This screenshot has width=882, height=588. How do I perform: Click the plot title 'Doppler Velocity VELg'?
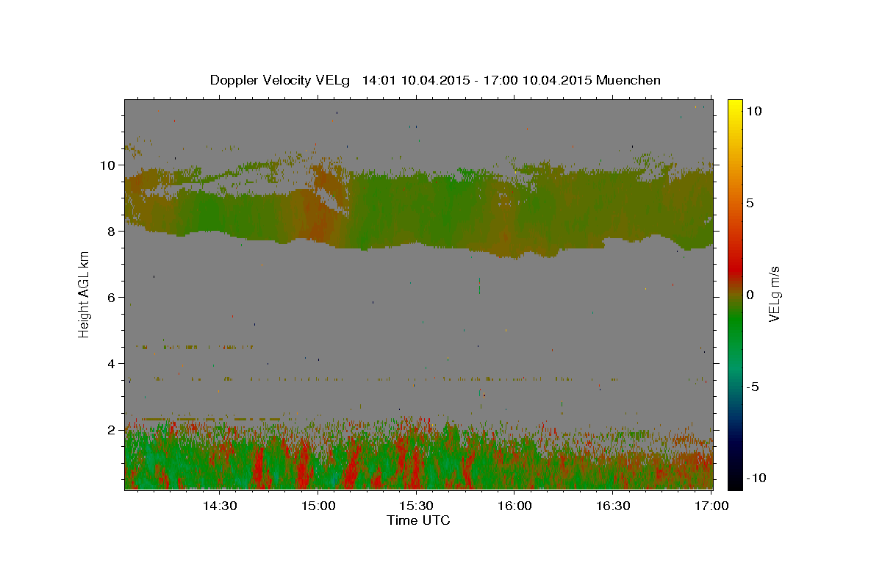point(280,80)
